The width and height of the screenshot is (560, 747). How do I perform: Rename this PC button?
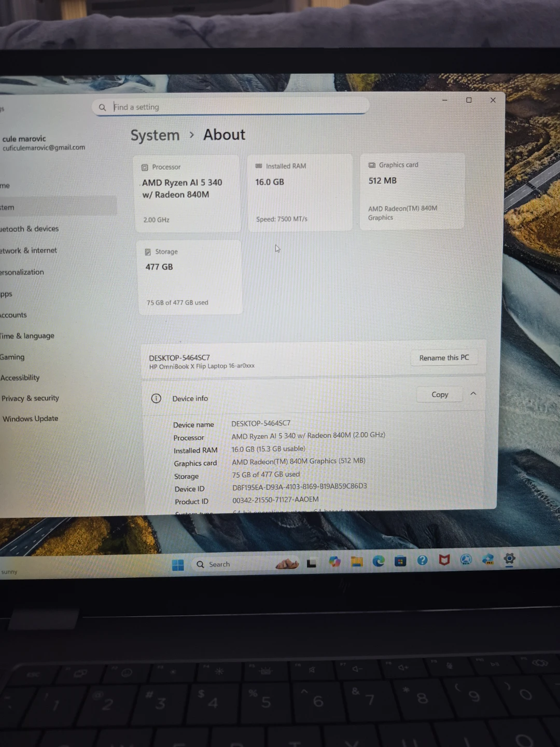444,357
